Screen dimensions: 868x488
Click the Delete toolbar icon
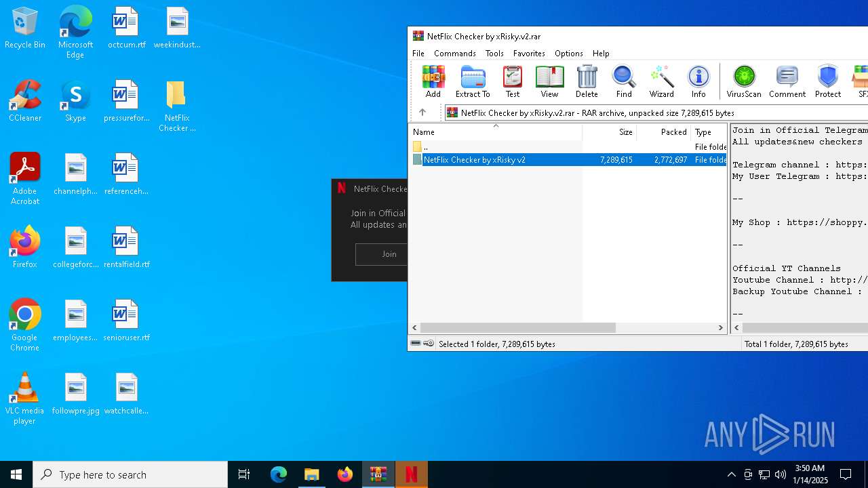click(587, 81)
